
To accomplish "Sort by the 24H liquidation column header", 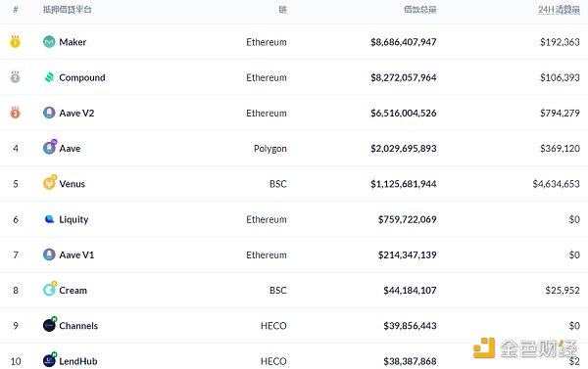I will 560,10.
